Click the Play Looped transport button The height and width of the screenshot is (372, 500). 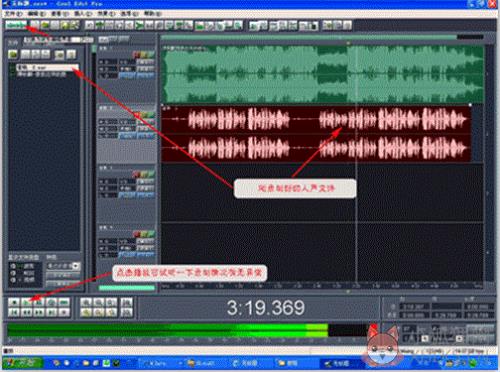[64, 302]
